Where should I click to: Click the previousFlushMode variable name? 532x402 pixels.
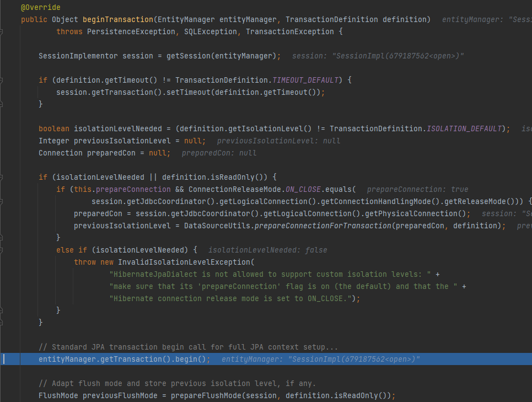tap(120, 396)
